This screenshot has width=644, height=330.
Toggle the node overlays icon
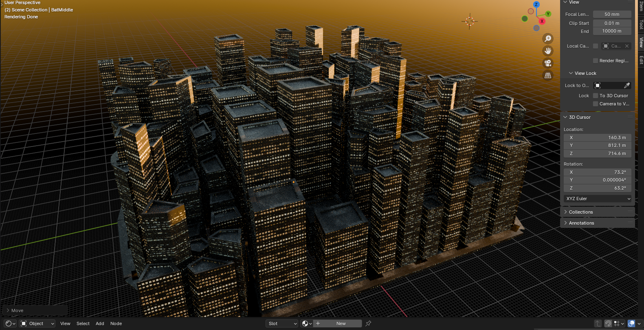[x=631, y=323]
